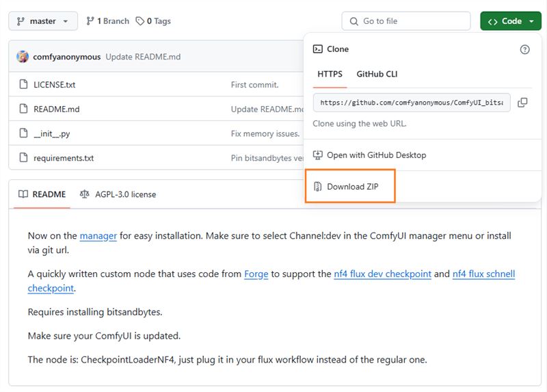Switch to the AGPL-3.0 license tab
The width and height of the screenshot is (547, 392).
118,194
